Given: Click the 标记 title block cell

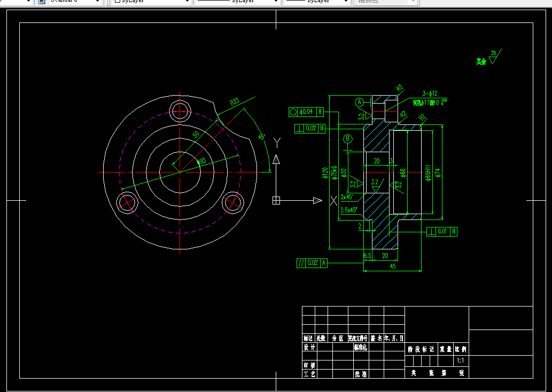Looking at the screenshot, I should coord(308,339).
